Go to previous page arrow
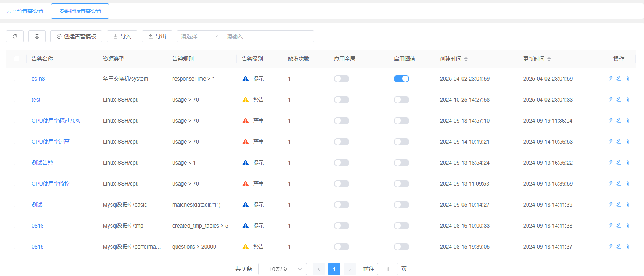 coord(319,269)
